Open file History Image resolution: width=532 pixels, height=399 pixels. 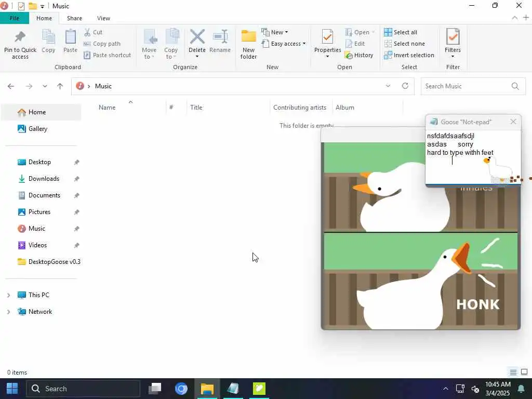tap(359, 55)
